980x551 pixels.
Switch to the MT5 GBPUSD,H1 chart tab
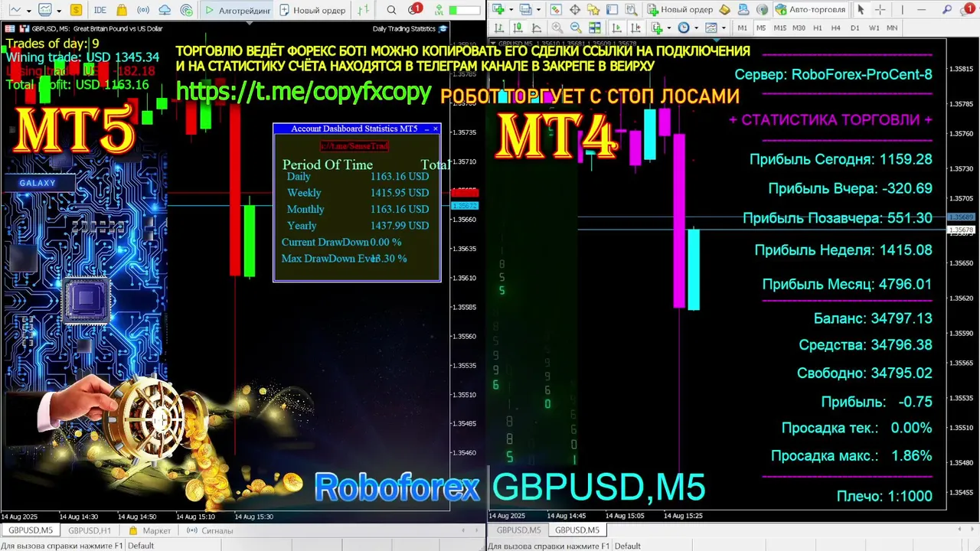(x=90, y=530)
